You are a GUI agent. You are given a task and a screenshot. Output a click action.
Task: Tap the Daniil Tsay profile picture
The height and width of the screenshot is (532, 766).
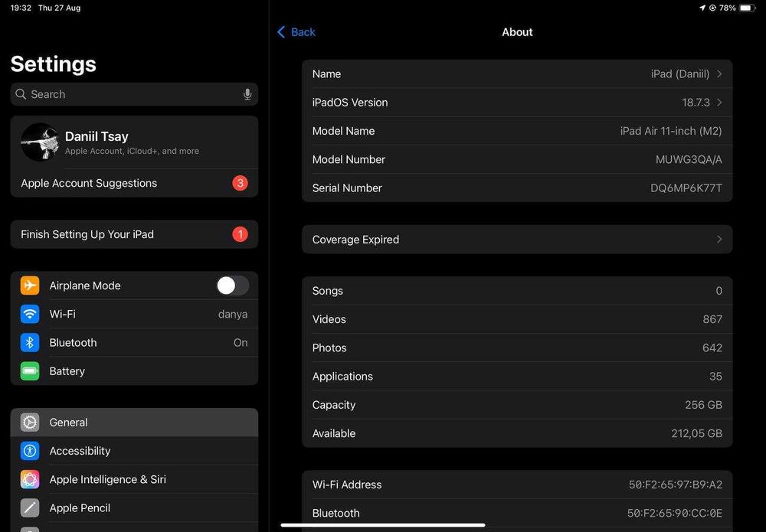tap(40, 142)
